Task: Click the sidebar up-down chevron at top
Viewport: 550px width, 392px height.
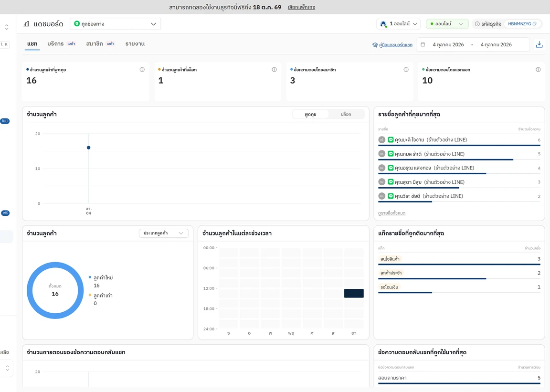Action: (7, 27)
